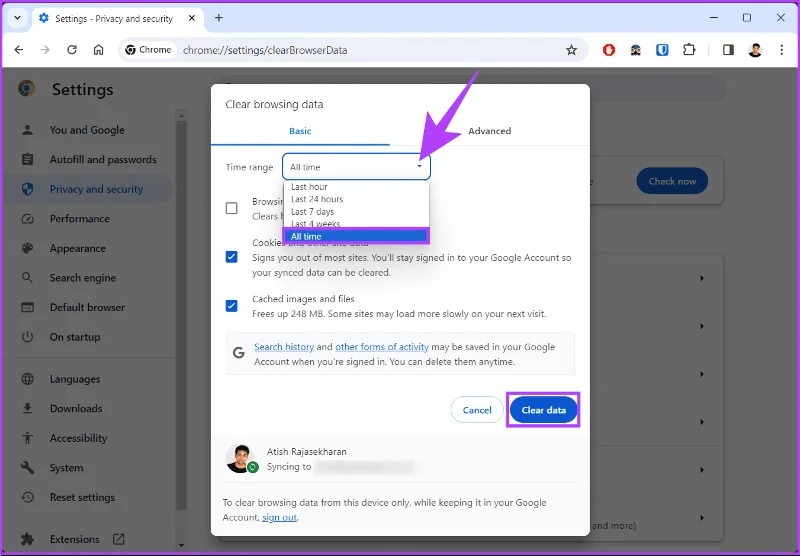Choose Last 24 hours time range

tap(356, 199)
